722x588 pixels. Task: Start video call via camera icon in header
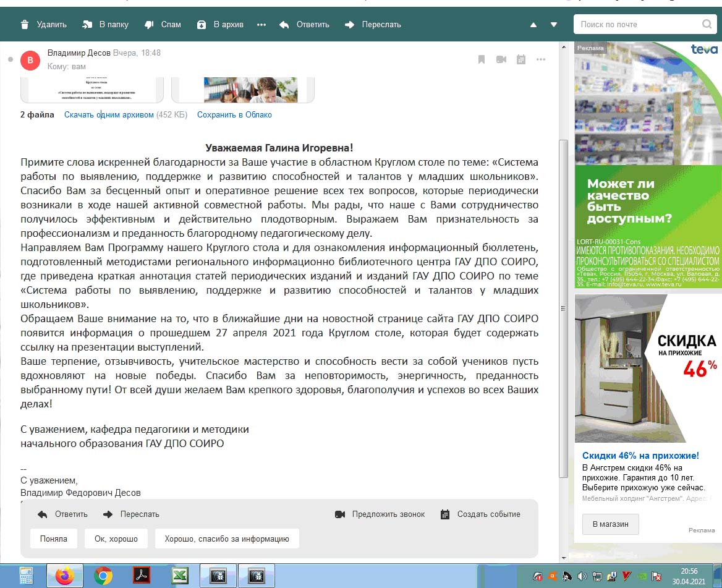501,59
